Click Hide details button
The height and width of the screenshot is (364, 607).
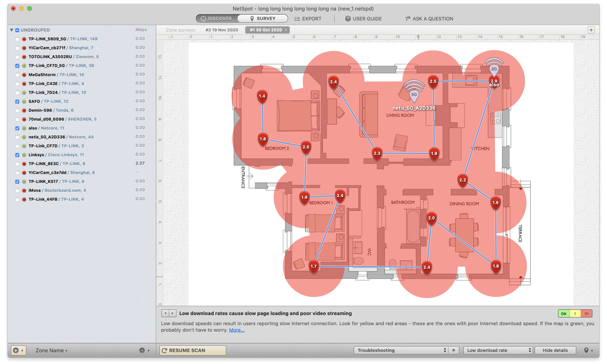(555, 350)
